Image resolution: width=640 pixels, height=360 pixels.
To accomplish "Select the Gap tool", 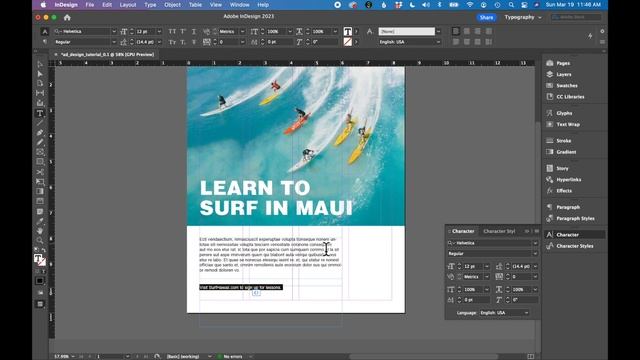I will tap(40, 93).
